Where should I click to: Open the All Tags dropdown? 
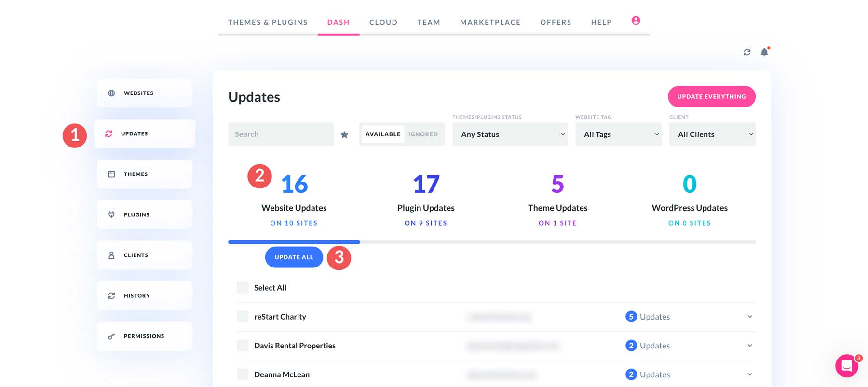[x=618, y=134]
